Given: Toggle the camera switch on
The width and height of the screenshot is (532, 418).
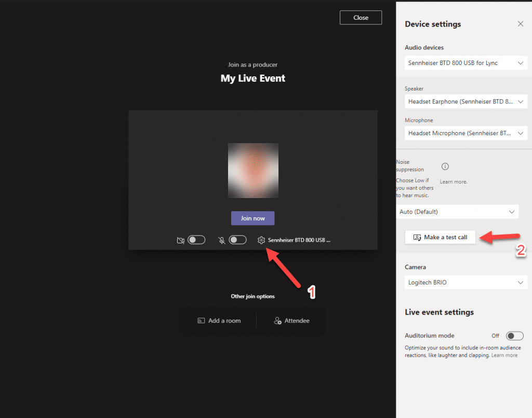Looking at the screenshot, I should tap(196, 240).
